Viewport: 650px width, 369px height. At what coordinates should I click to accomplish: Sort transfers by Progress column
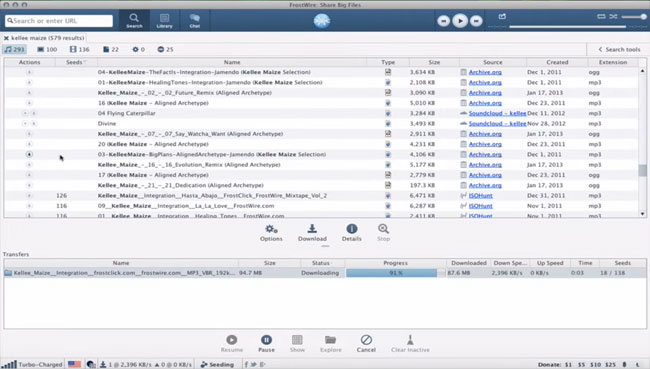(x=395, y=263)
